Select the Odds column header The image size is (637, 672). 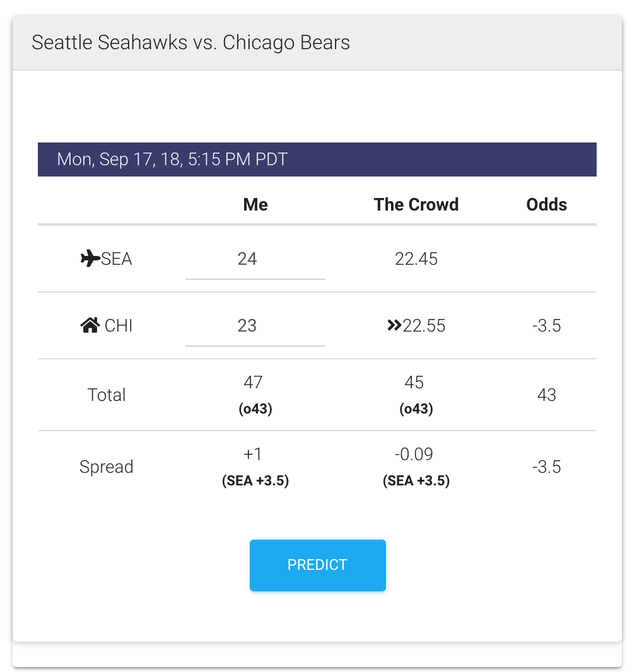click(546, 204)
